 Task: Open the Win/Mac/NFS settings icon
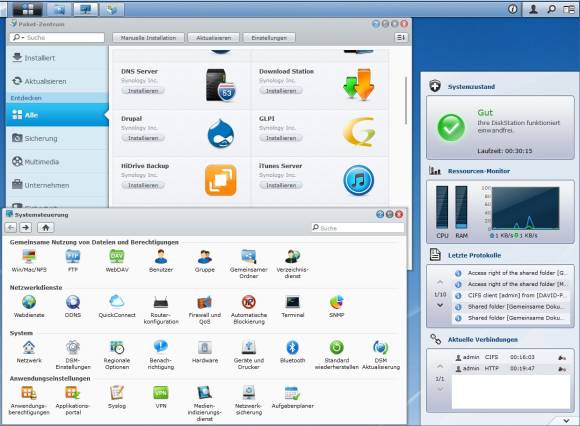tap(29, 256)
